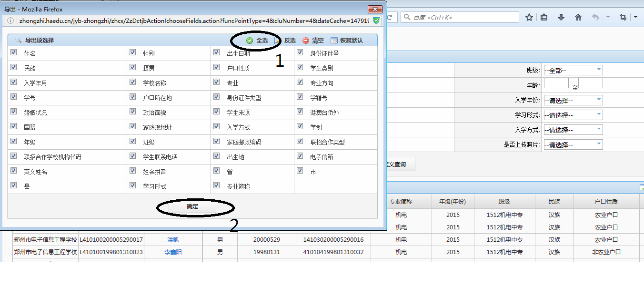The width and height of the screenshot is (644, 298).
Task: Click the first 年龄 age input field
Action: [x=556, y=82]
